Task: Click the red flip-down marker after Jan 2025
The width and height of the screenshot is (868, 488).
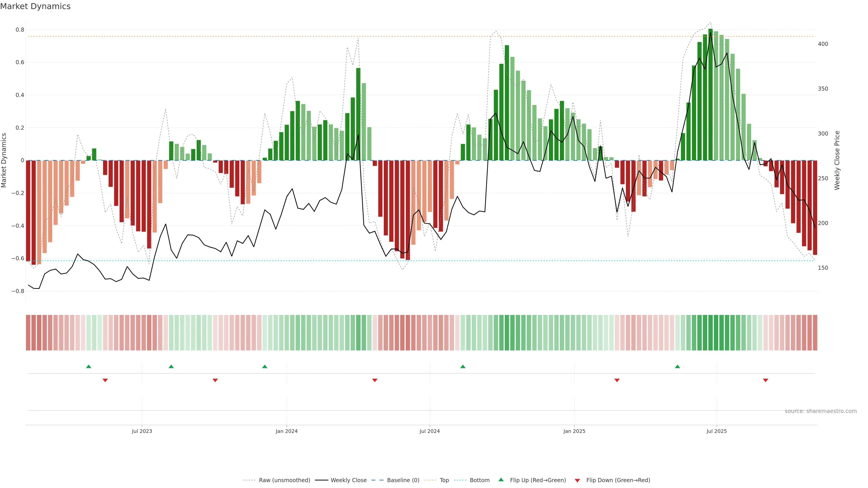Action: (617, 380)
